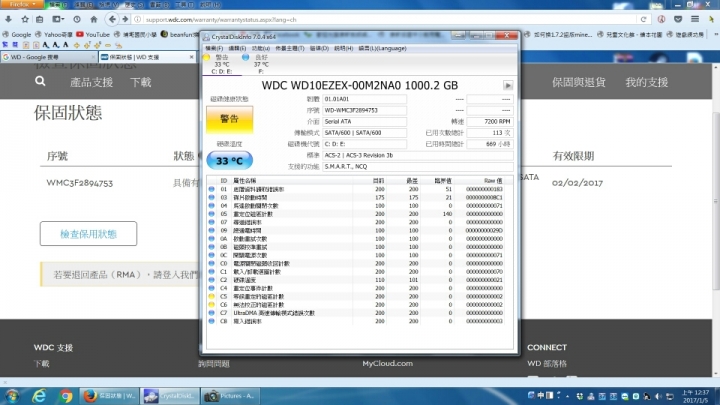This screenshot has width=720, height=405.
Task: Close the WD support tab
Action: (191, 57)
